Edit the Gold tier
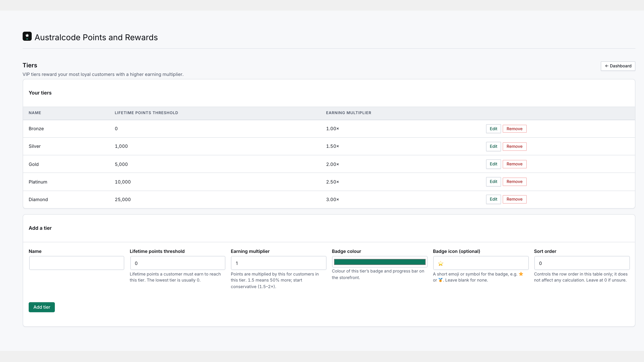The height and width of the screenshot is (362, 644). pos(493,164)
